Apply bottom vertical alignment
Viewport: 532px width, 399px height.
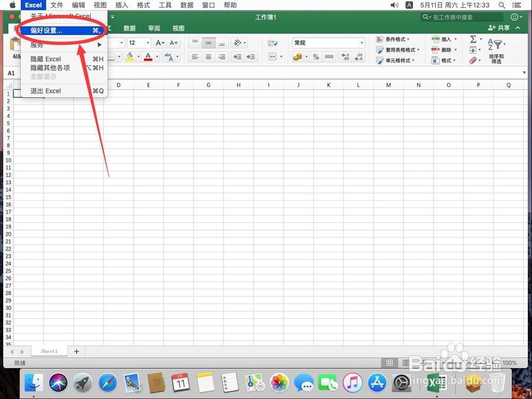pos(221,43)
